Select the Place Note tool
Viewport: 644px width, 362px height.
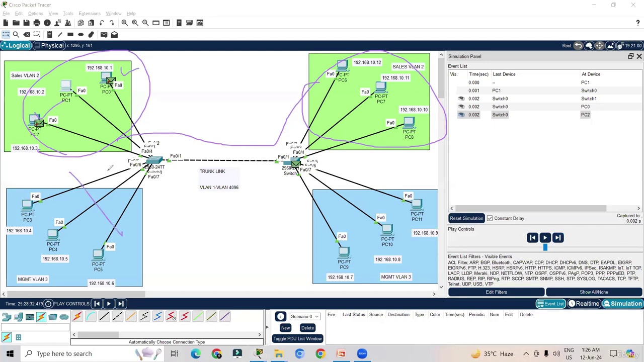pyautogui.click(x=49, y=35)
